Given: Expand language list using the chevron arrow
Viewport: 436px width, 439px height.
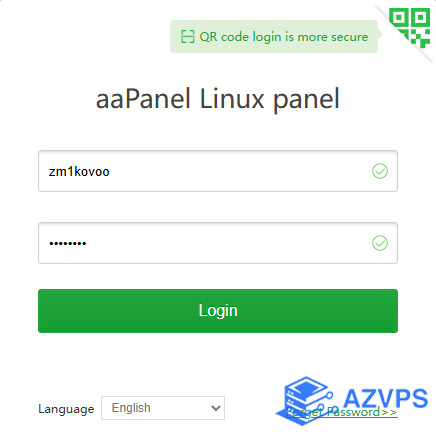Looking at the screenshot, I should pos(216,408).
